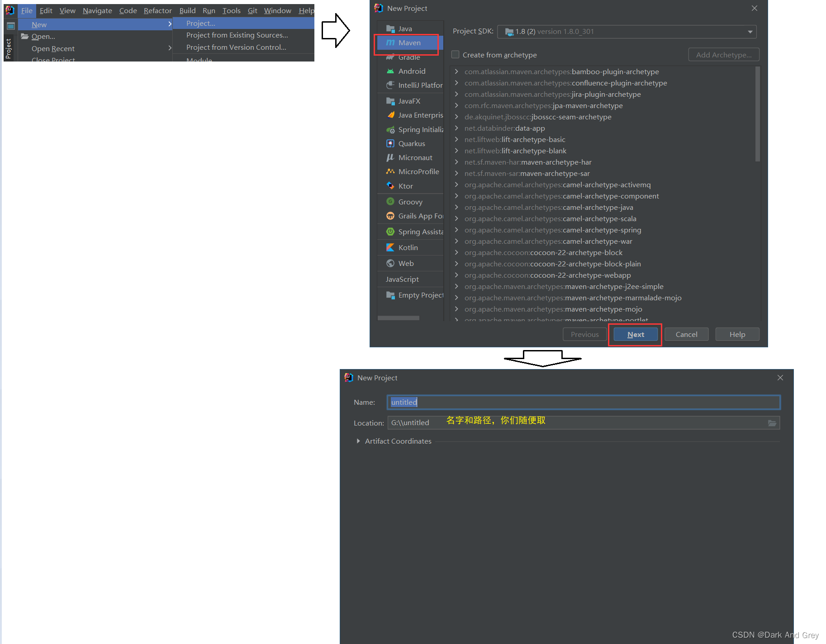The width and height of the screenshot is (826, 644).
Task: Click the MicroProfile icon
Action: 390,172
